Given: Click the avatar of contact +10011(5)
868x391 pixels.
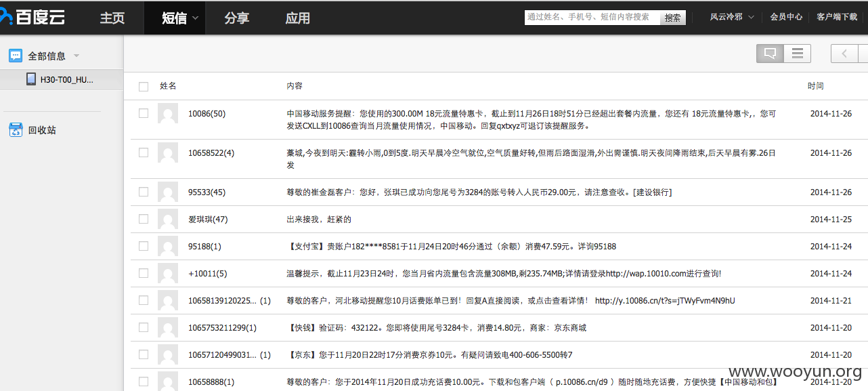Looking at the screenshot, I should coord(168,273).
